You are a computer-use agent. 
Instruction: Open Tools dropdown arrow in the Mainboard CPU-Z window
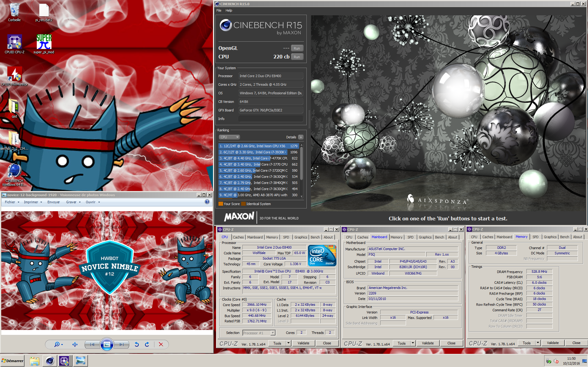pos(413,343)
